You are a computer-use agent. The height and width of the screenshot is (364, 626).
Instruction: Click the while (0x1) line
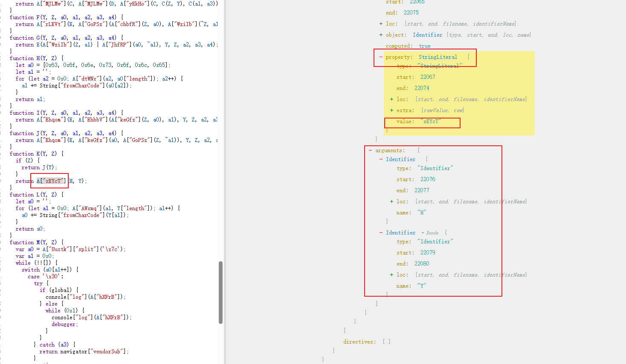[x=65, y=311]
